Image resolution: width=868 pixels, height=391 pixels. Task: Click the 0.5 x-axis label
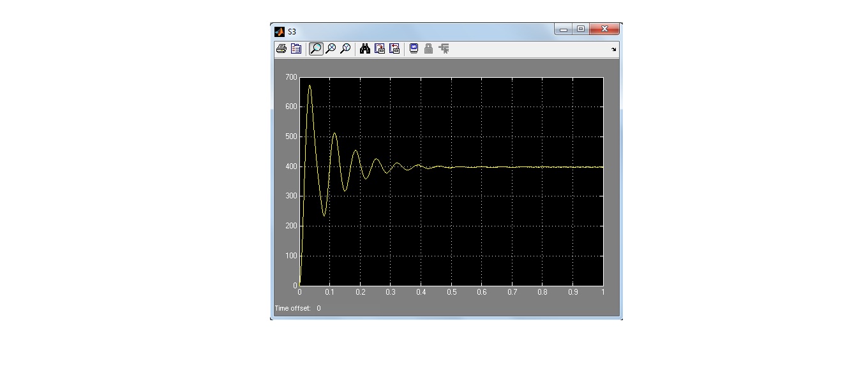pyautogui.click(x=451, y=292)
